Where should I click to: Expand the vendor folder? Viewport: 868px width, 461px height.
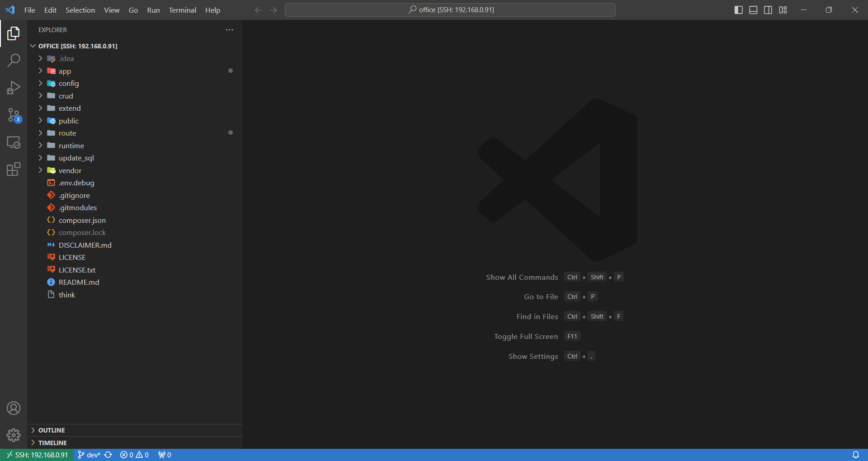[x=135, y=170]
